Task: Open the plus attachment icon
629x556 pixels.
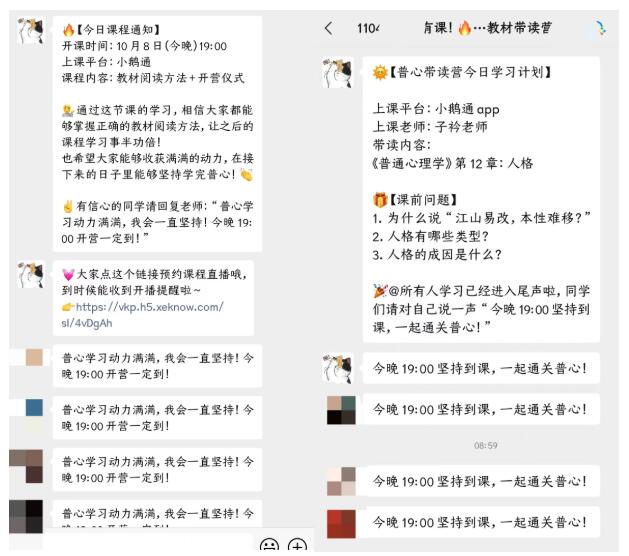Action: [297, 544]
